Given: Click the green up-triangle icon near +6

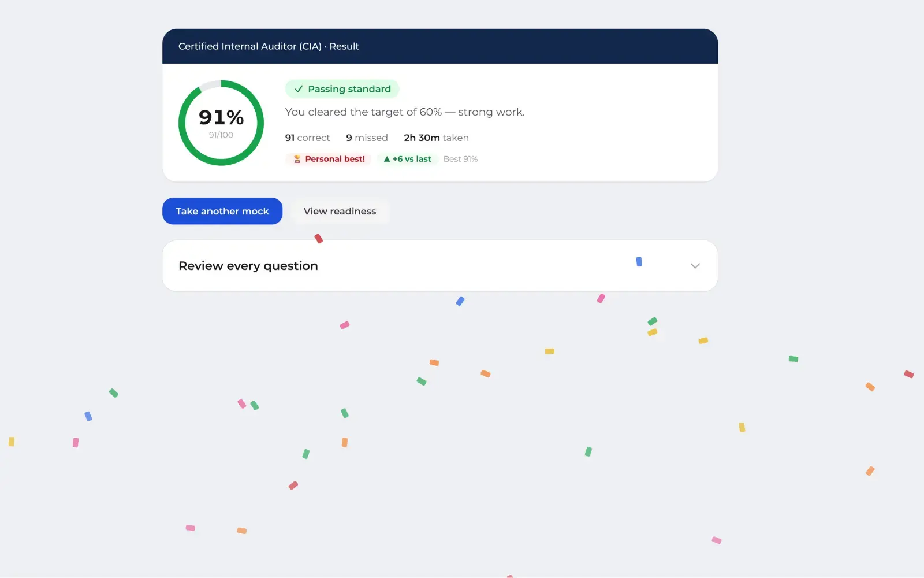Looking at the screenshot, I should [387, 159].
